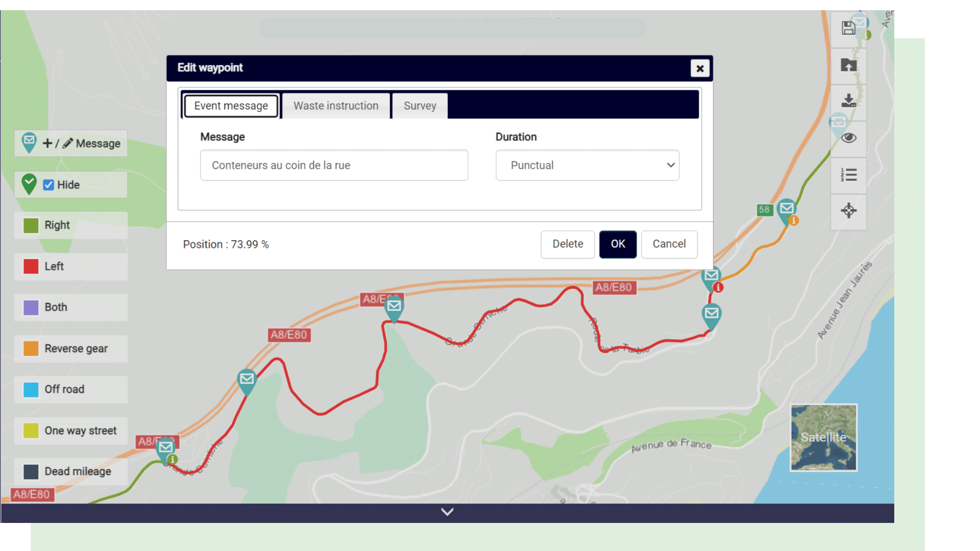Image resolution: width=980 pixels, height=551 pixels.
Task: Select the message marker with red info badge
Action: tap(712, 278)
